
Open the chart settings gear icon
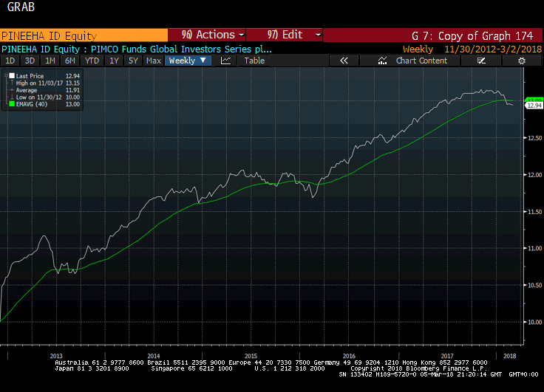[x=521, y=61]
